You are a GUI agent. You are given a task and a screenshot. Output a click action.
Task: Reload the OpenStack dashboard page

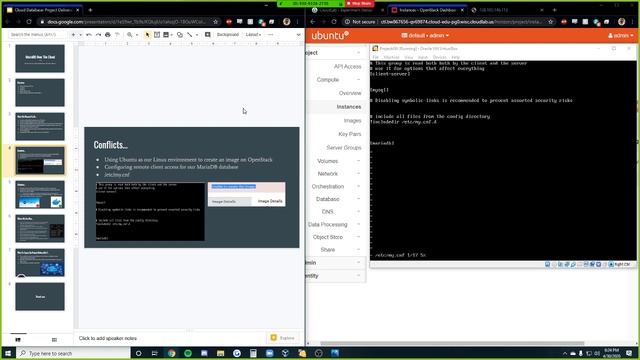[x=334, y=22]
